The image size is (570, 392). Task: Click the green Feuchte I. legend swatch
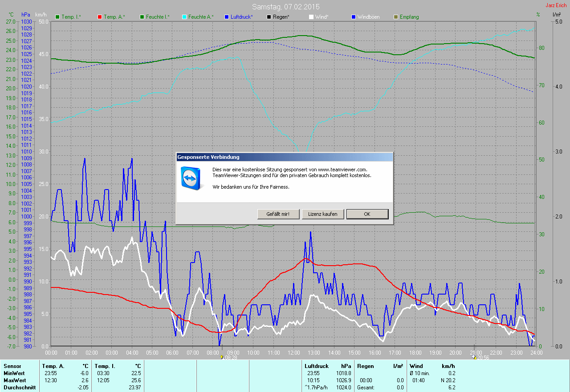pyautogui.click(x=142, y=17)
